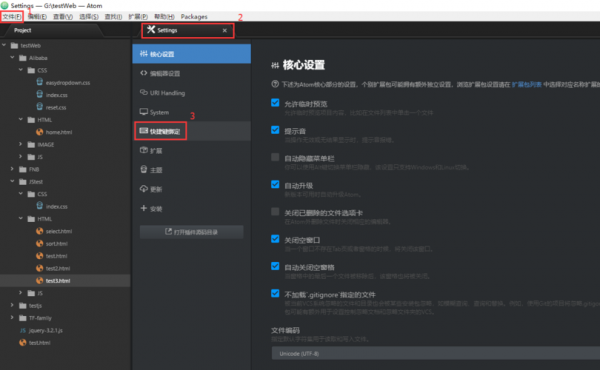This screenshot has height=370, width=600.
Task: Open URI Handling settings section
Action: tap(192, 93)
